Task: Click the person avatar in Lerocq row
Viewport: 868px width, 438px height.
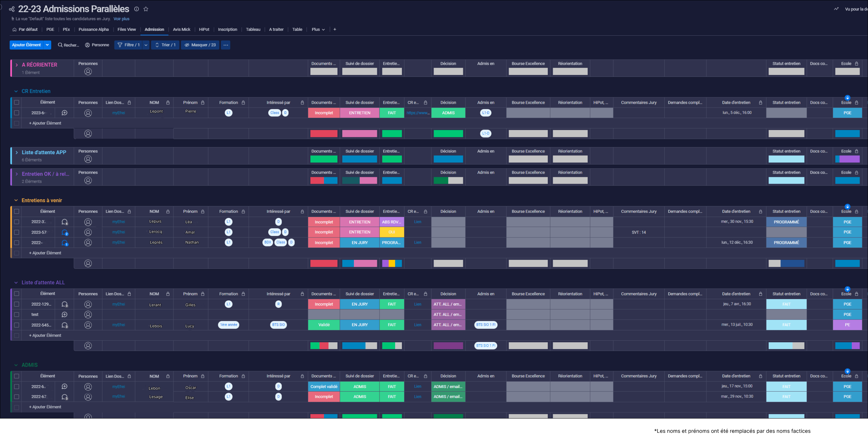Action: pos(88,233)
